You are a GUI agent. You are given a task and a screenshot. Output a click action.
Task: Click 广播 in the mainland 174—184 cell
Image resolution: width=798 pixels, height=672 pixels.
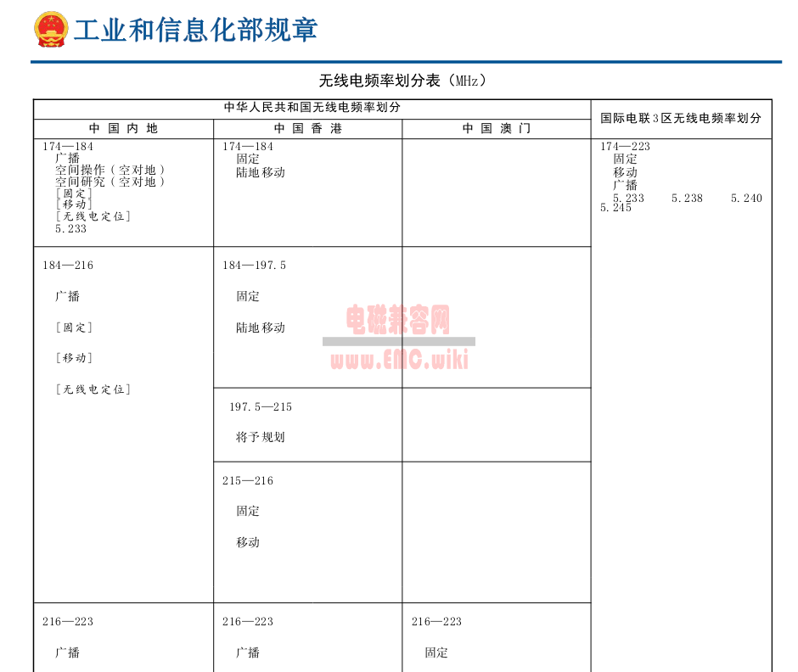click(x=67, y=158)
